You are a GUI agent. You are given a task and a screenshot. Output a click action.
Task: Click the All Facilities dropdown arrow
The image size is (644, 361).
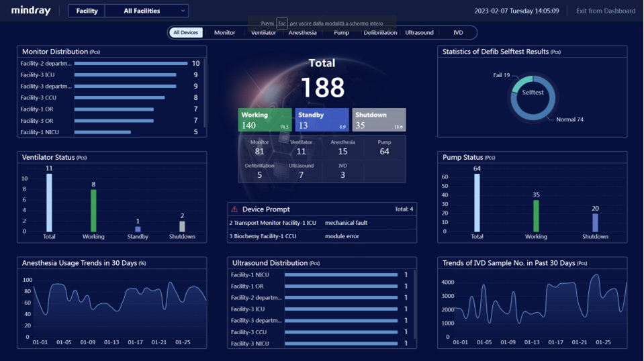point(182,11)
